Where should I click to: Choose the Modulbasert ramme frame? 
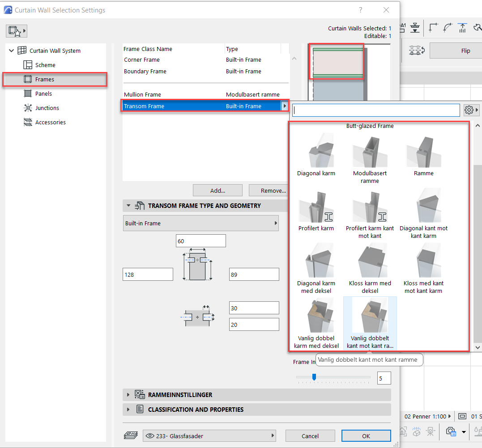click(370, 159)
